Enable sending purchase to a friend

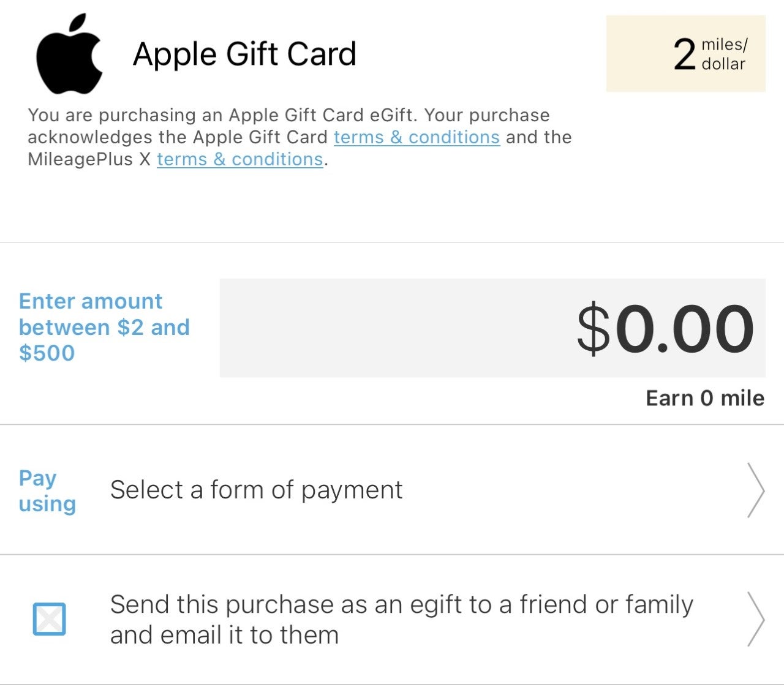(49, 620)
